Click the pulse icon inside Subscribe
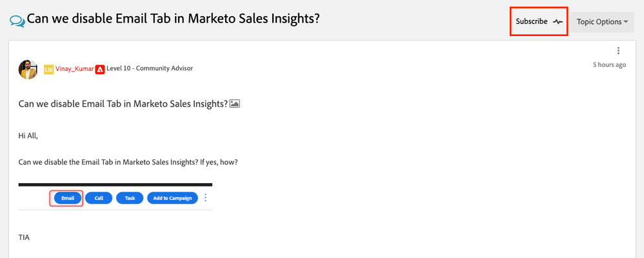This screenshot has height=258, width=644. (558, 22)
